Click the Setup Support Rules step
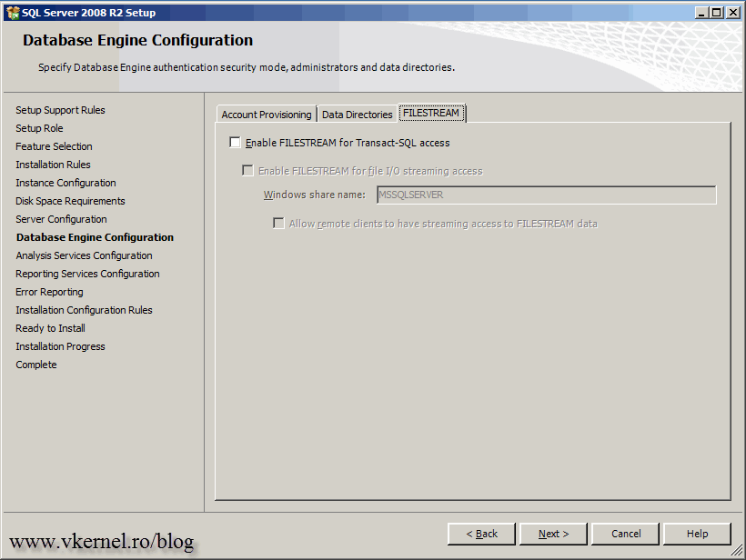Image resolution: width=746 pixels, height=560 pixels. point(60,110)
